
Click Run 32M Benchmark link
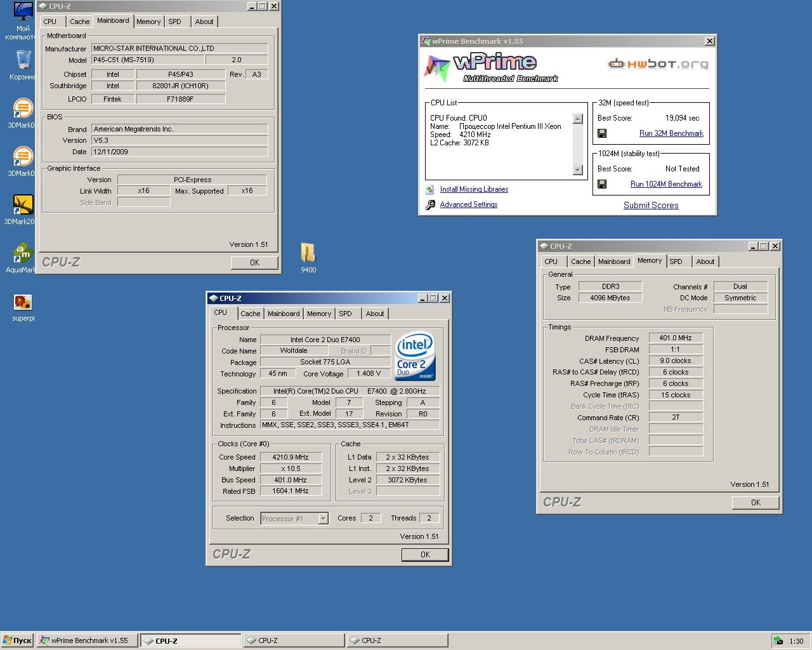click(x=671, y=133)
